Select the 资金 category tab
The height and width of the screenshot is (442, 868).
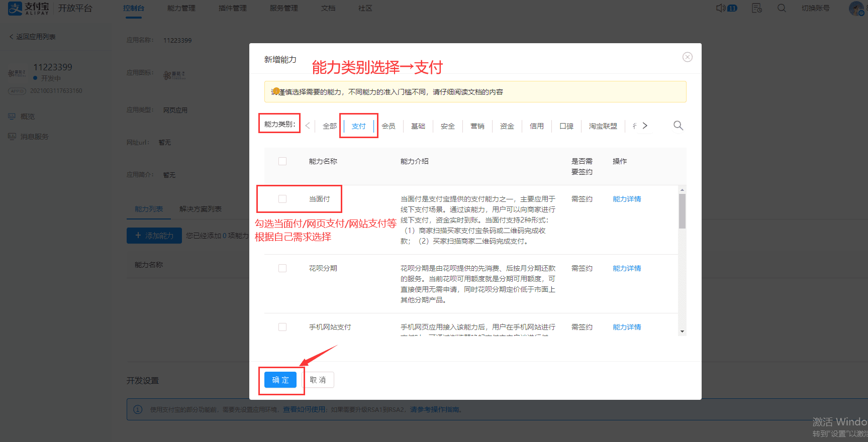[507, 126]
